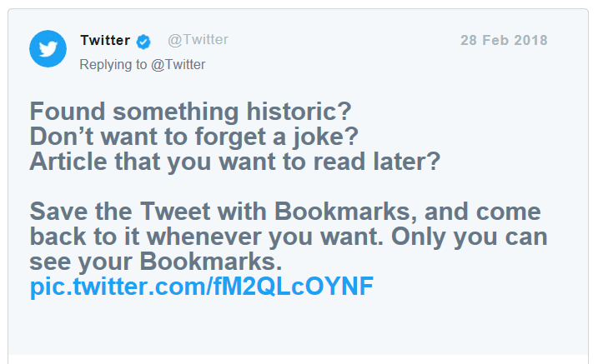Click the gray @Twitter handle beside the badge

click(198, 40)
